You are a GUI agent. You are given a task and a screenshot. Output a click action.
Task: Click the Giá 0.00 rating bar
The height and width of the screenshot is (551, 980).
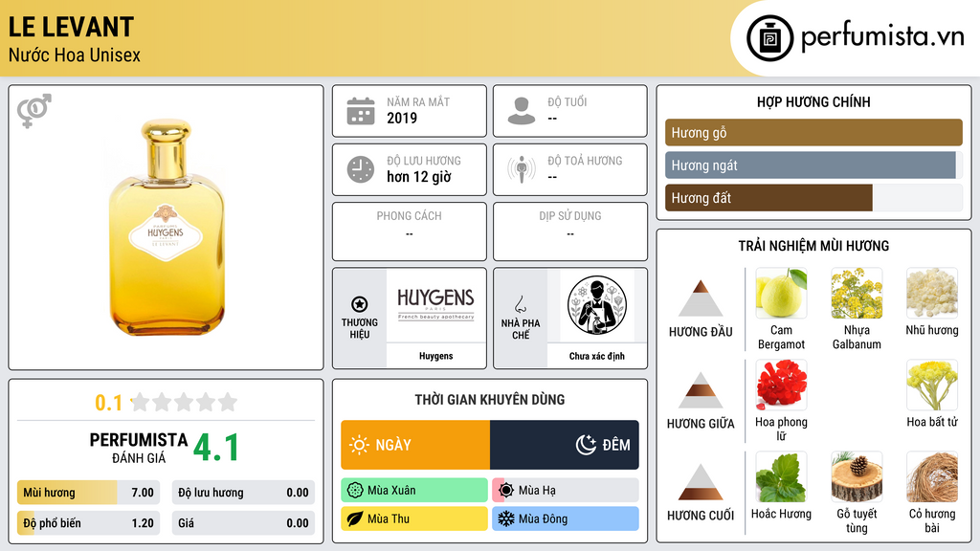click(243, 523)
